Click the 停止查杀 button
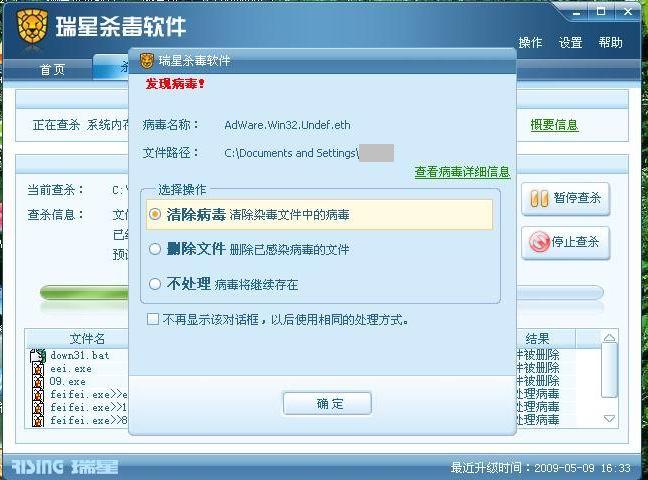This screenshot has height=480, width=648. point(566,243)
